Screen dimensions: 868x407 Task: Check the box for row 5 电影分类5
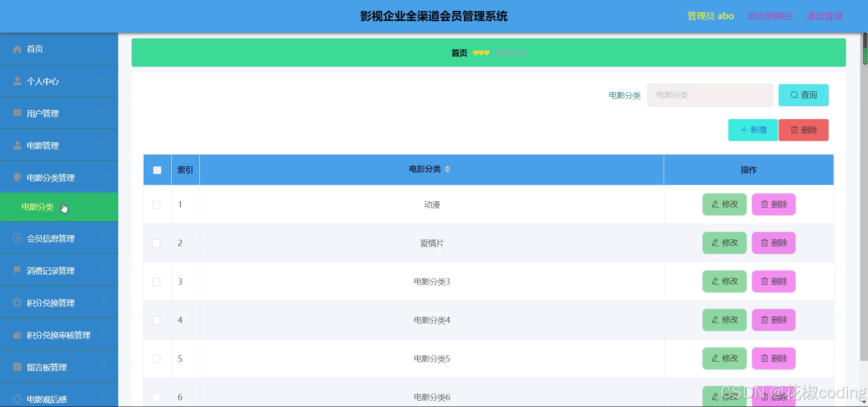point(156,359)
